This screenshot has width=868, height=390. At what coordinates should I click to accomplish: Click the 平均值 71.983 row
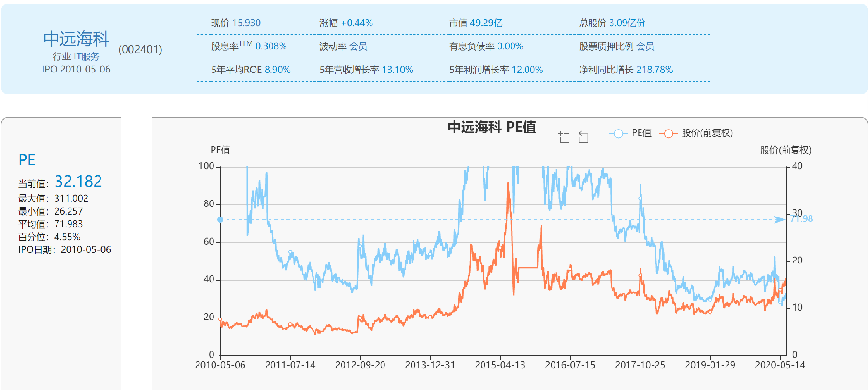point(50,224)
